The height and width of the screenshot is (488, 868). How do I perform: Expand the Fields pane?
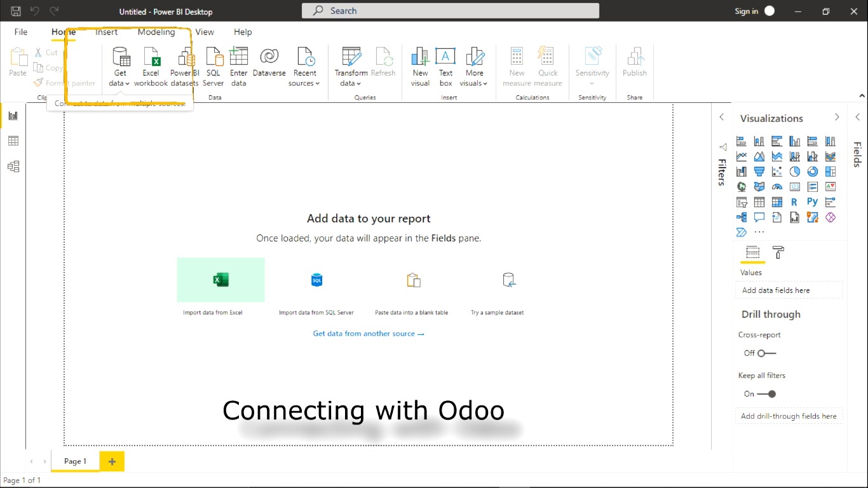click(x=857, y=118)
